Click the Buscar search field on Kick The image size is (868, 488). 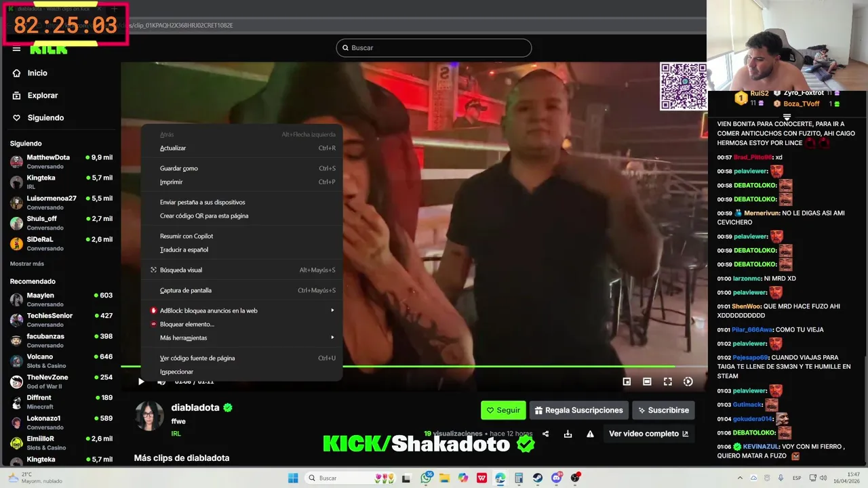coord(434,48)
